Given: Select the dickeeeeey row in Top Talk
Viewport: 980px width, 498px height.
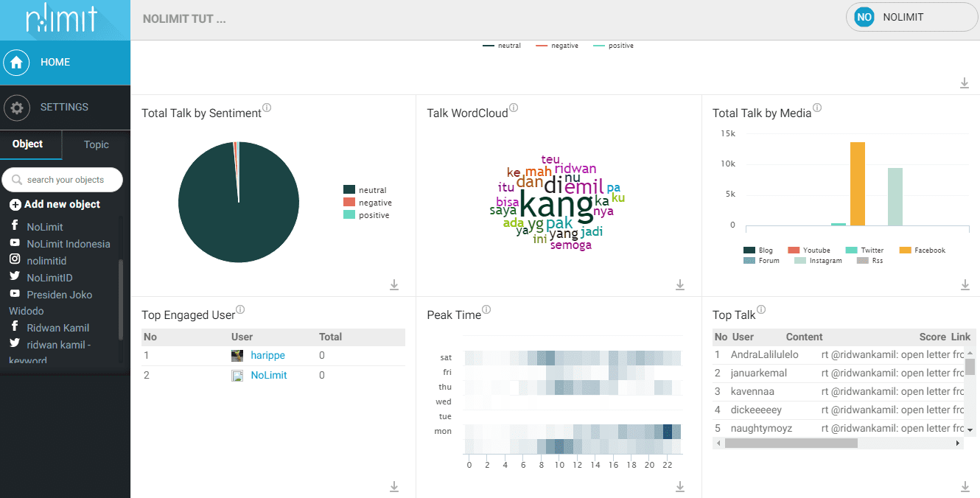Looking at the screenshot, I should tap(839, 410).
